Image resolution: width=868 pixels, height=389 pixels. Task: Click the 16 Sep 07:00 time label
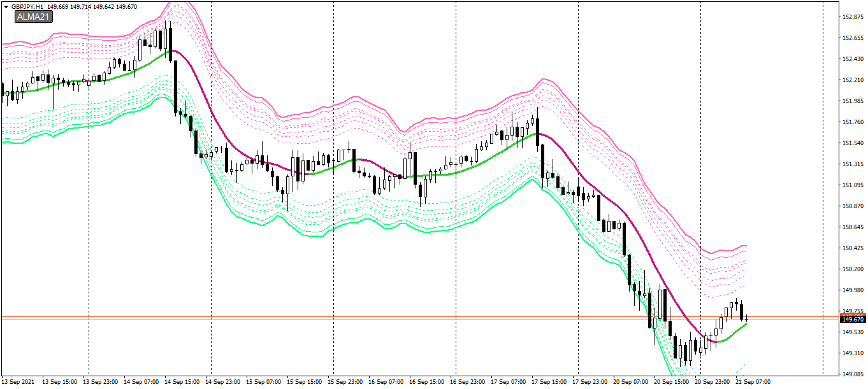pyautogui.click(x=386, y=382)
